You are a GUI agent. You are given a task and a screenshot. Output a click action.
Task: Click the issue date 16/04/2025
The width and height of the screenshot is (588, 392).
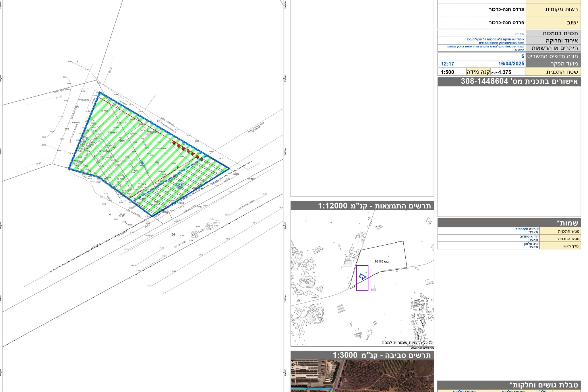pos(511,64)
